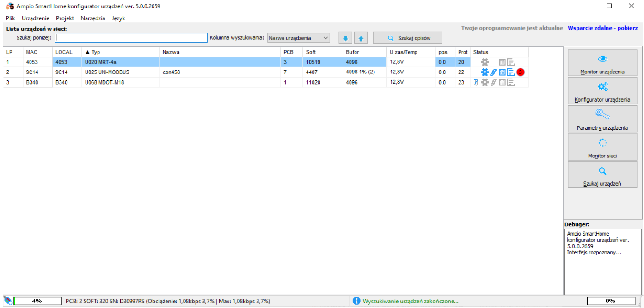Click the red badge showing 3
644x308 pixels.
521,72
